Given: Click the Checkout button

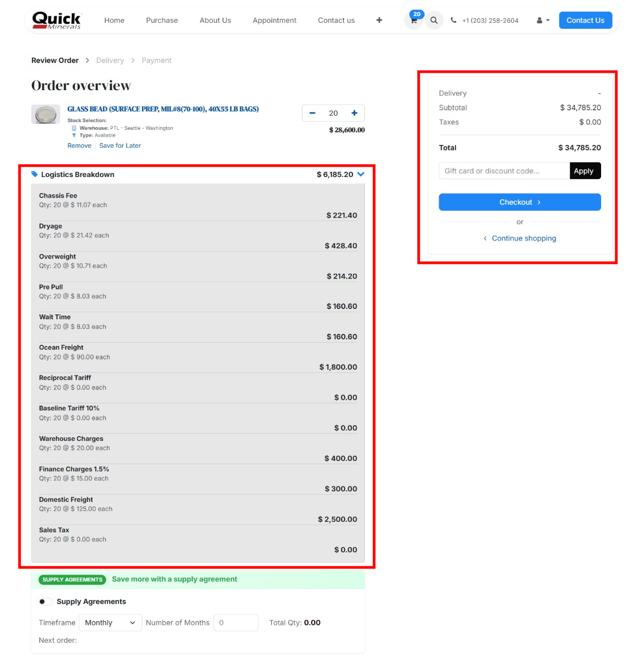Looking at the screenshot, I should coord(520,202).
